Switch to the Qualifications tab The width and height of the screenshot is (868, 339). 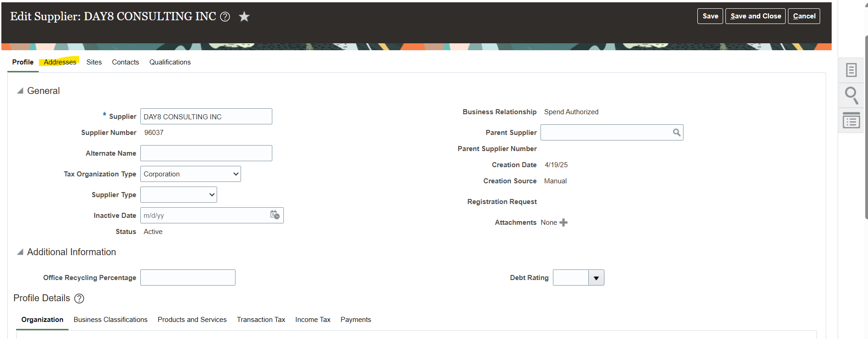[170, 62]
